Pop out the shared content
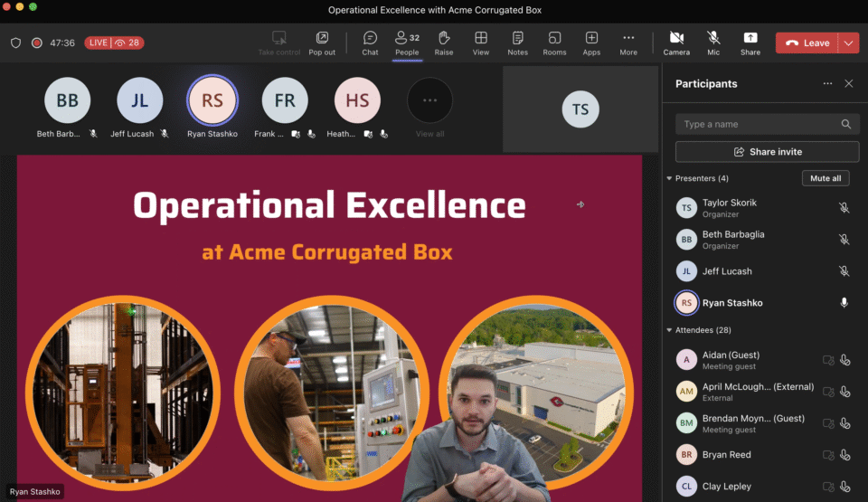Screen dimensions: 868x502 (x=322, y=43)
